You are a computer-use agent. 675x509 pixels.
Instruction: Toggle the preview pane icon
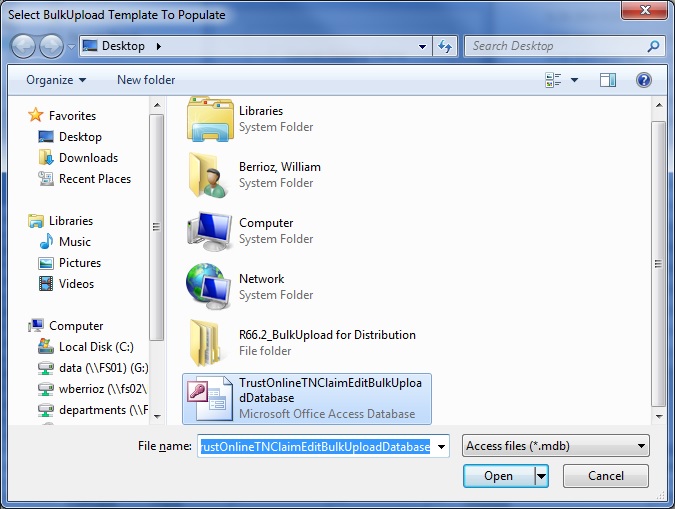(607, 80)
